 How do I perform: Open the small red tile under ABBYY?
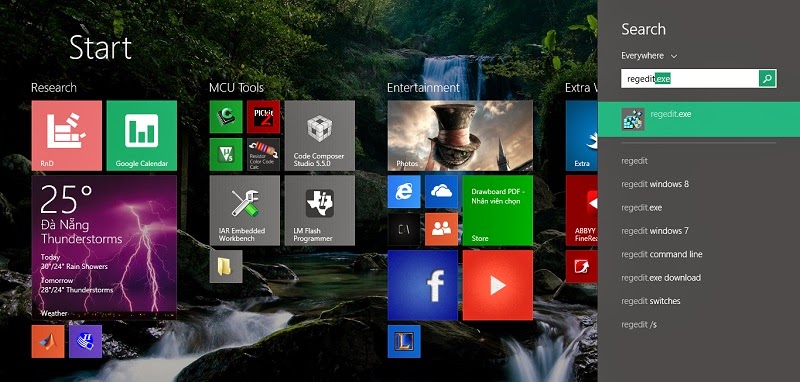(x=582, y=266)
